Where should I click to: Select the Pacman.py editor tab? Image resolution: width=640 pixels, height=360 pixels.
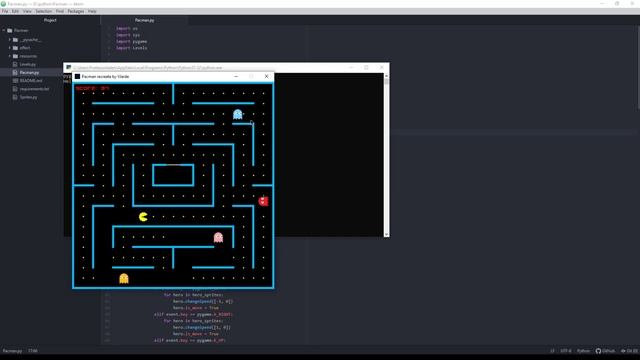(x=144, y=20)
